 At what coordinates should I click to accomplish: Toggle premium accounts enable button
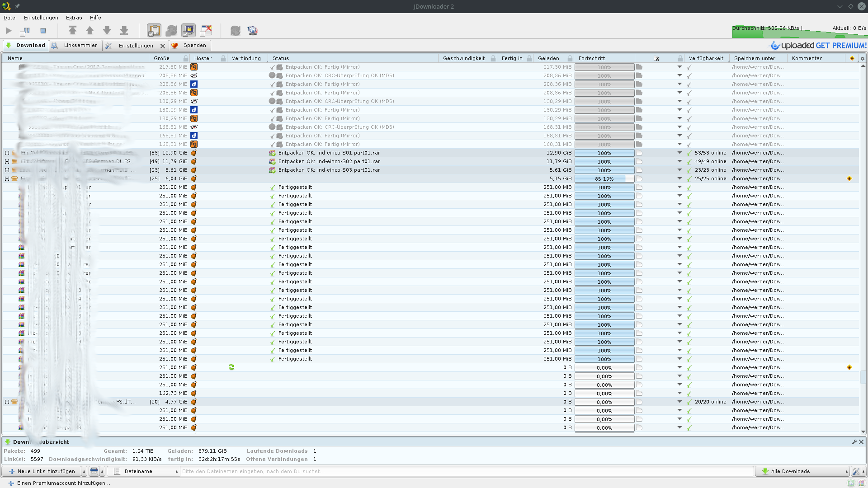point(189,31)
